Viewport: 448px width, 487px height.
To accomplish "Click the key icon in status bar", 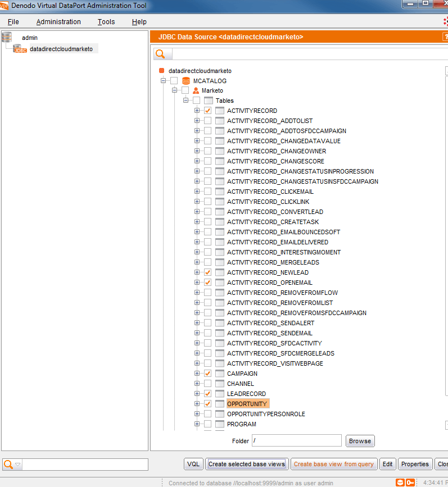I will 410,483.
